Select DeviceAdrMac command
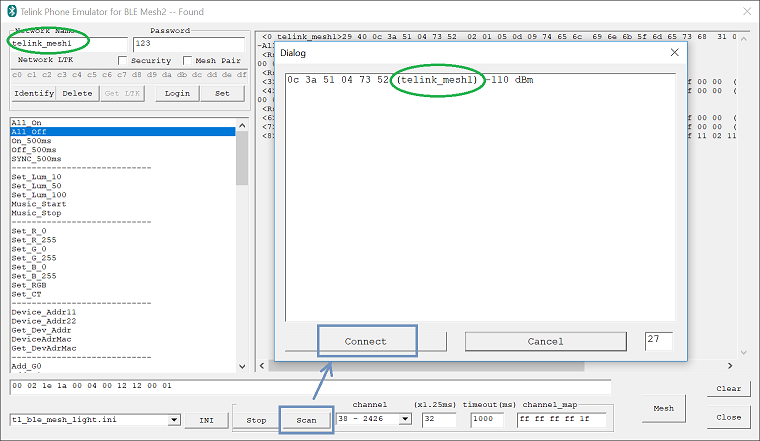Screen dimensions: 760x441 click(x=123, y=339)
